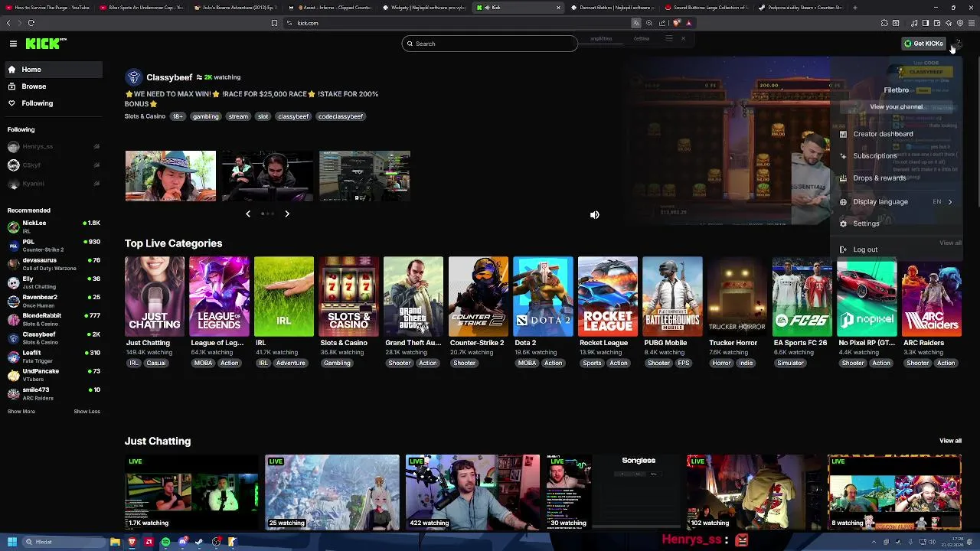This screenshot has width=980, height=551.
Task: Open PGL recommended channel
Action: tap(54, 245)
